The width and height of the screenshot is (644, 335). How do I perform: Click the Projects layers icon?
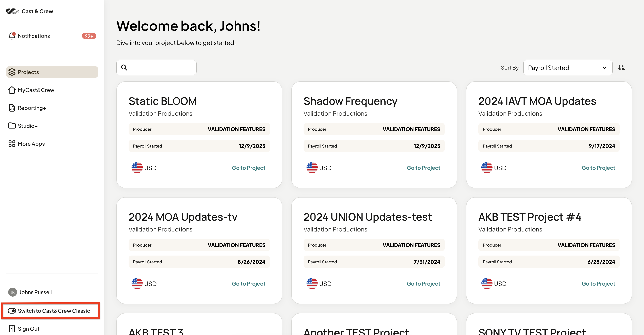(12, 72)
